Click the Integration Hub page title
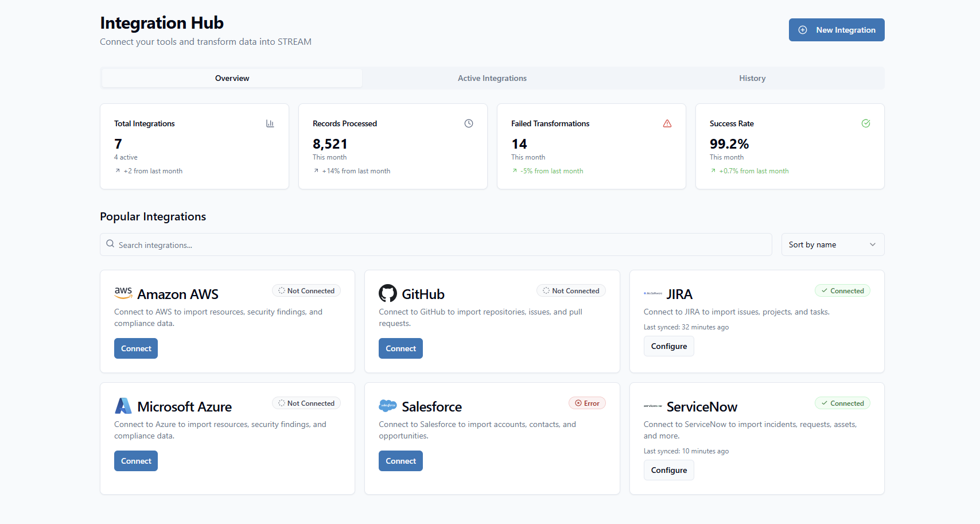This screenshot has height=524, width=980. (x=162, y=23)
